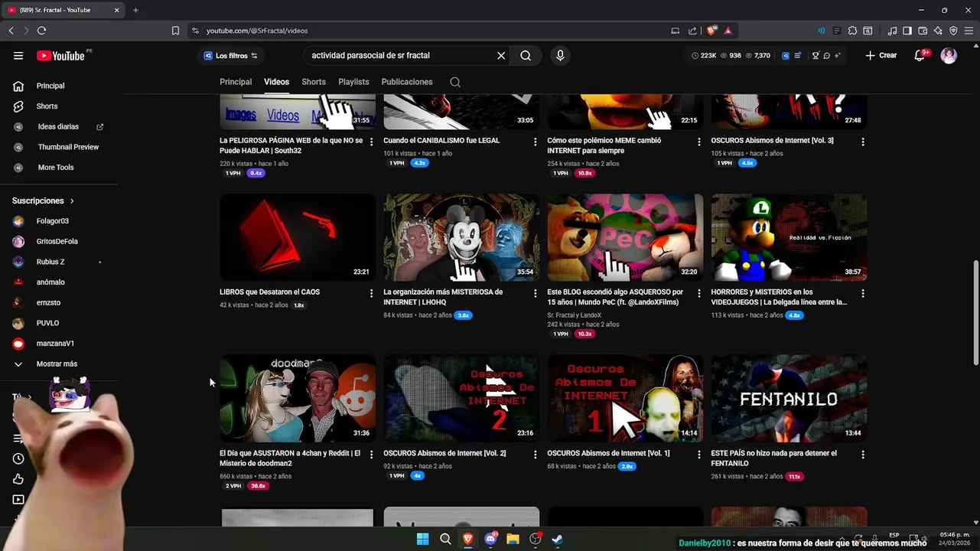Click the sparkle icon in extension bar
The height and width of the screenshot is (551, 980).
tap(838, 55)
